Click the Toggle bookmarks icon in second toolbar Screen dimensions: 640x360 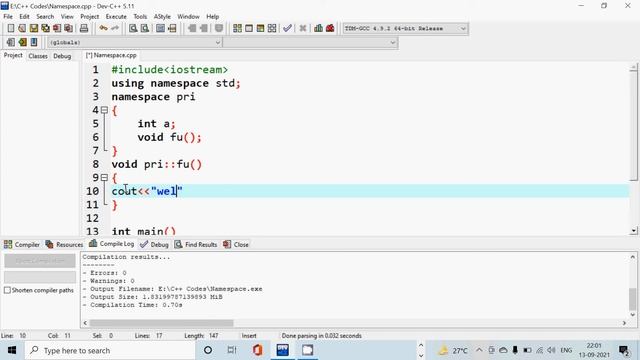22,42
